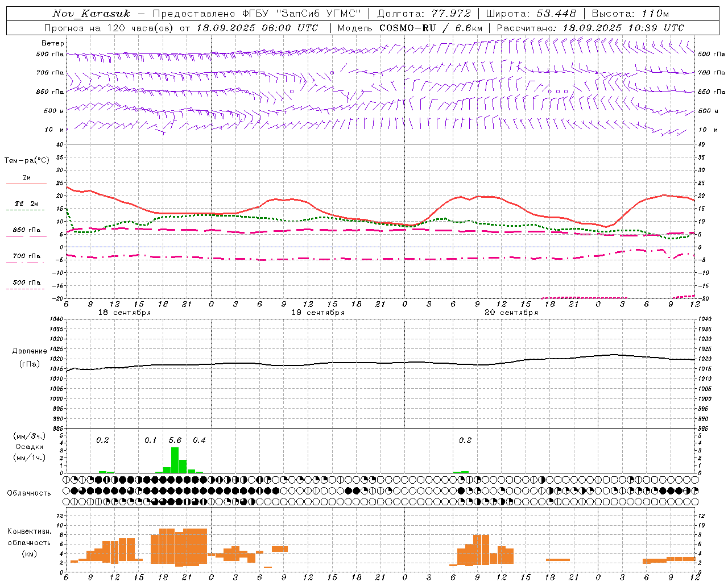This screenshot has height=582, width=728.
Task: Click the '(мм/3ч.)' precipitation unit label
Action: 30,436
